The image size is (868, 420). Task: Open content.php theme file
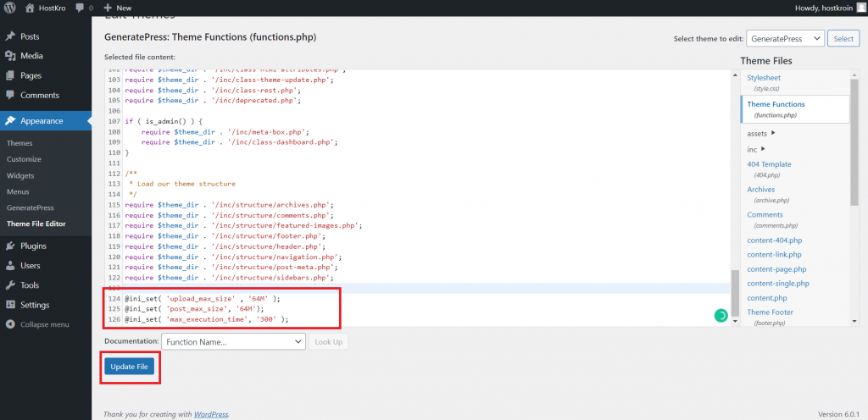pyautogui.click(x=767, y=298)
